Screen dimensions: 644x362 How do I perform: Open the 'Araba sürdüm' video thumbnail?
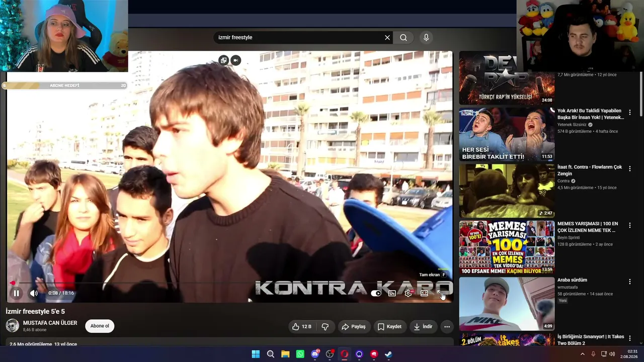[507, 304]
